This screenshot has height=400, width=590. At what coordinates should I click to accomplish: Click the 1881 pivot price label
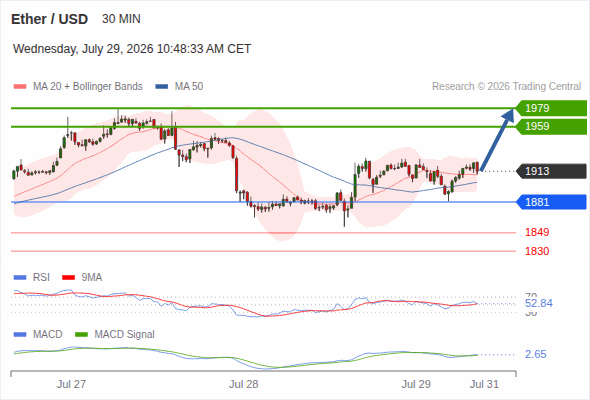pos(551,202)
